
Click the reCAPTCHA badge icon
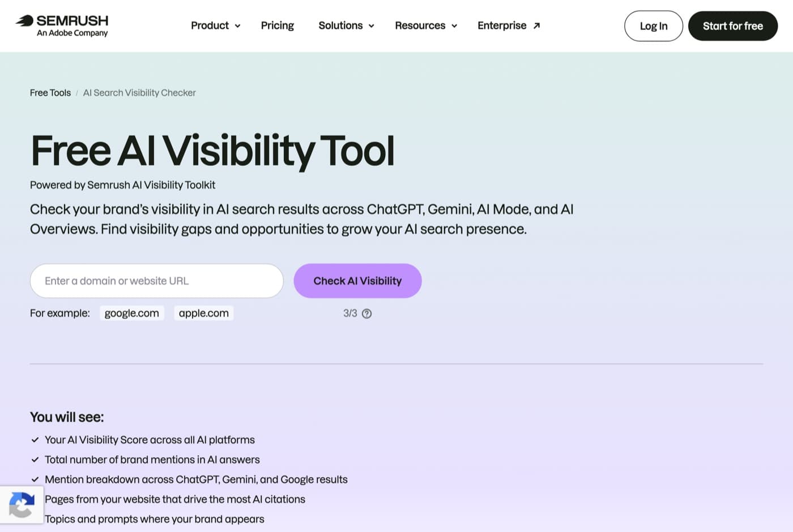(22, 504)
